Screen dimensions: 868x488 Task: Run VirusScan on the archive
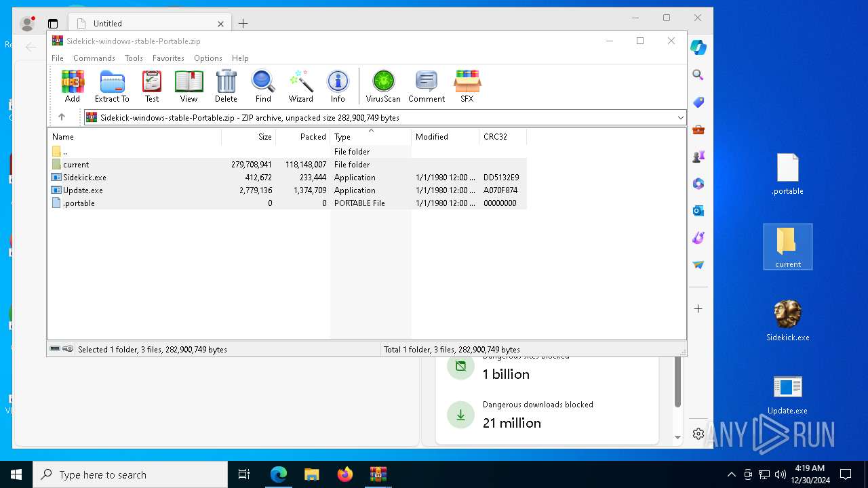coord(383,86)
